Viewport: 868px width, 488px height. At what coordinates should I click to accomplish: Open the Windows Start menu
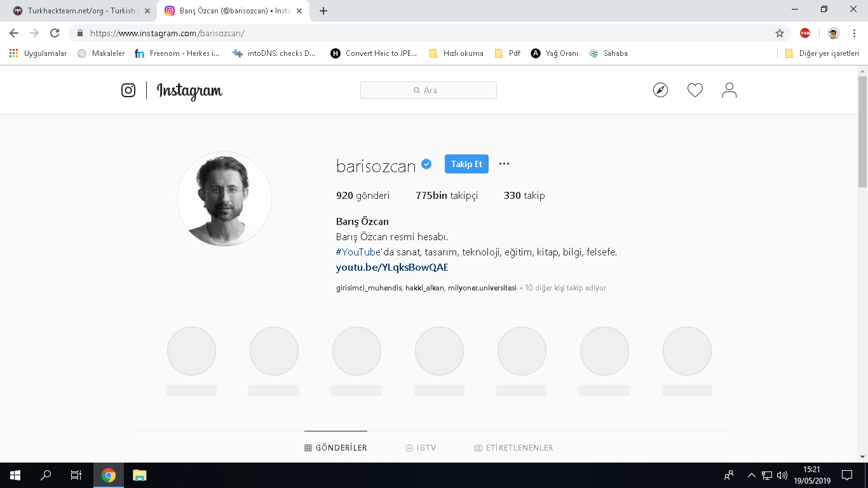click(x=15, y=475)
